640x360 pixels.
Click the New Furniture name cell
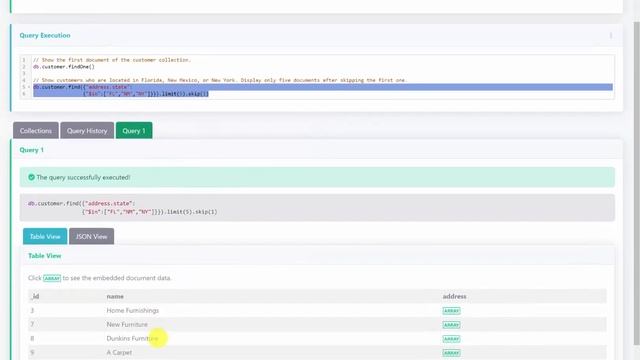[127, 324]
